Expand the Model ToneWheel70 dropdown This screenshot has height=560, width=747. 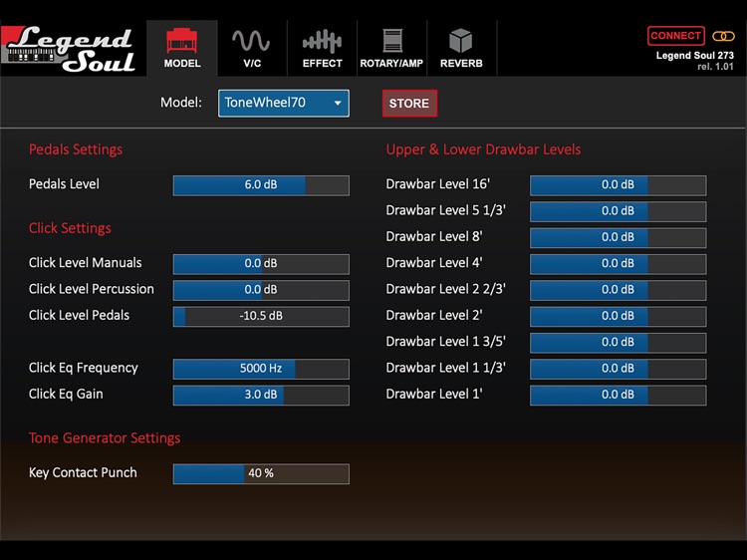[x=284, y=103]
